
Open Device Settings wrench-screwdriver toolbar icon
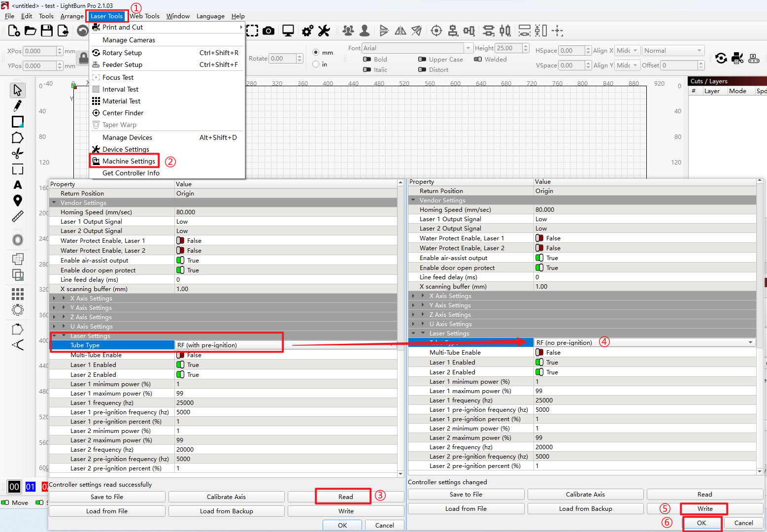324,31
